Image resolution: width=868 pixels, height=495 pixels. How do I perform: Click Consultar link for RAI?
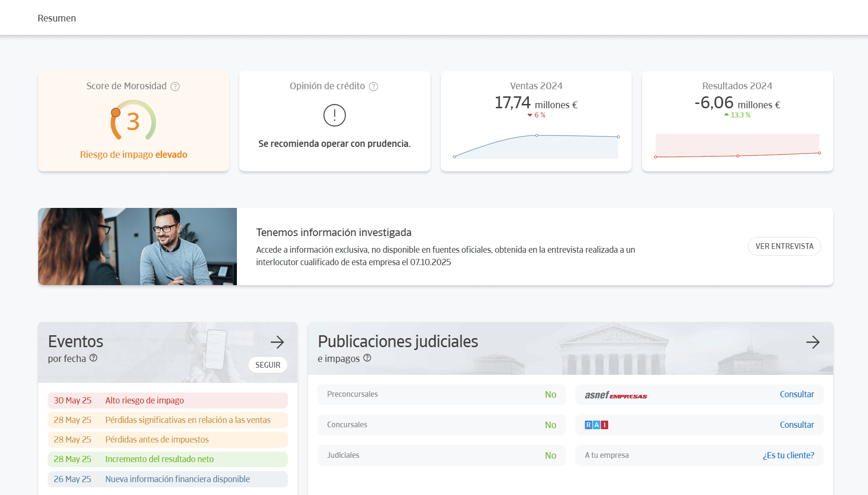[797, 425]
